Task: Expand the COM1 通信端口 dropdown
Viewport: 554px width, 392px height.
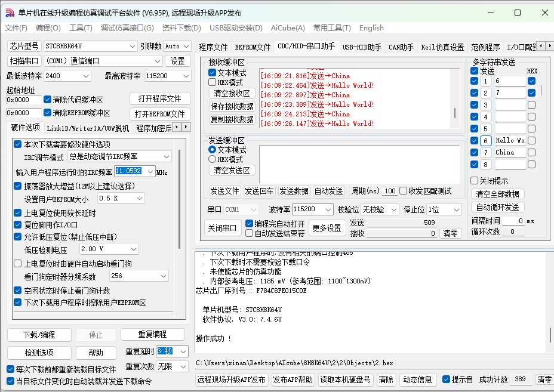Action: coord(158,61)
